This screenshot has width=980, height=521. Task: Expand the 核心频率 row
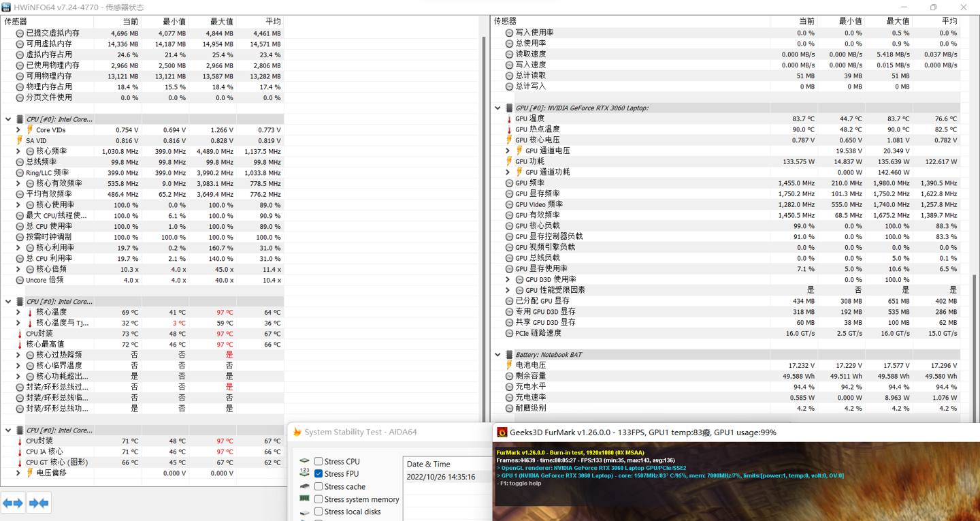click(18, 151)
